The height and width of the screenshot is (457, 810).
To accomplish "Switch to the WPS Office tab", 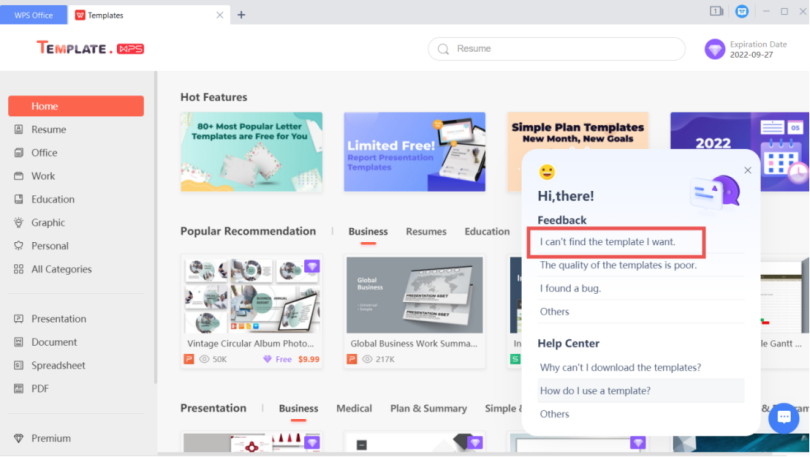I will tap(34, 15).
